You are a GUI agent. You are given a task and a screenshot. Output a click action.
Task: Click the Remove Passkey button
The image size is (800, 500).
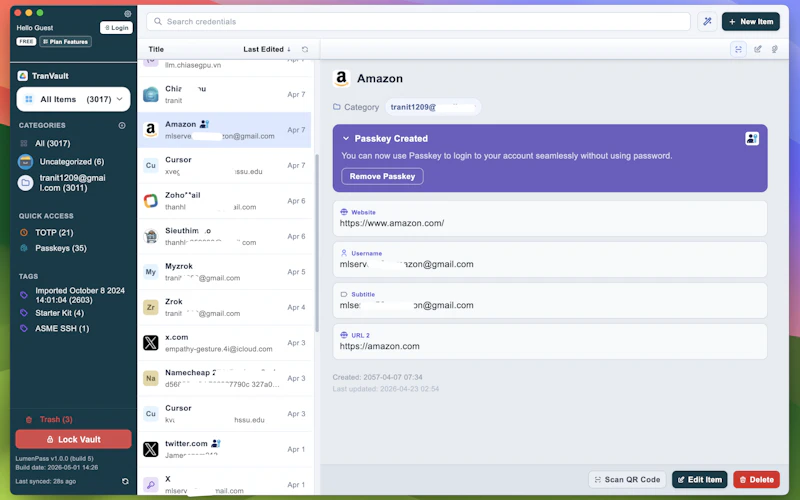(382, 176)
